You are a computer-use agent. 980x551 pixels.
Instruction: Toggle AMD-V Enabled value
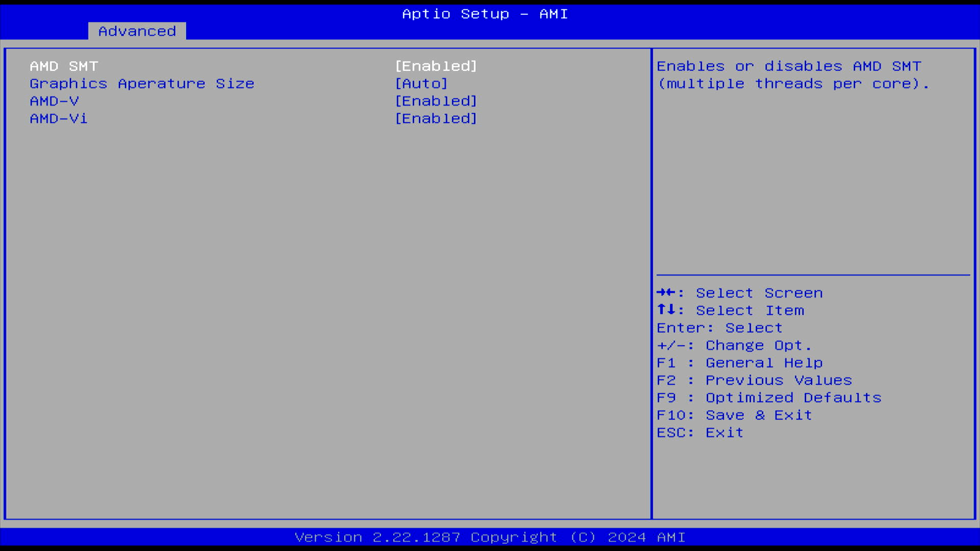coord(436,101)
